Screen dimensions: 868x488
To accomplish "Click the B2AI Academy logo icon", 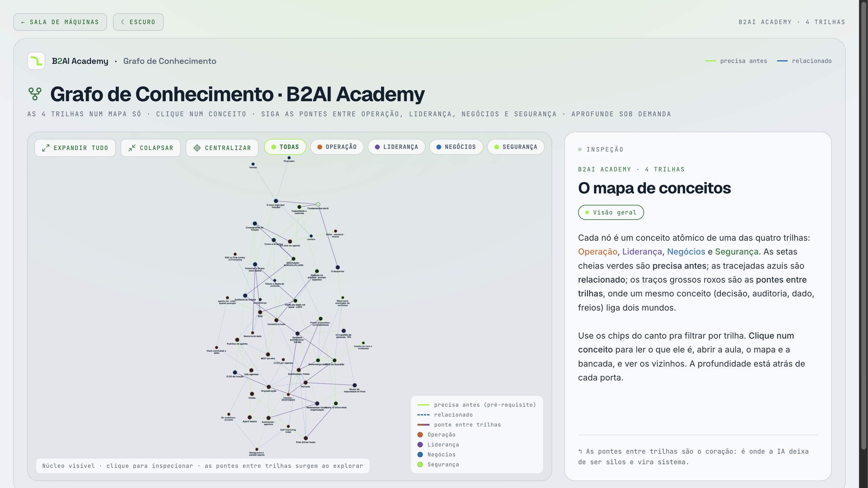I will (36, 61).
